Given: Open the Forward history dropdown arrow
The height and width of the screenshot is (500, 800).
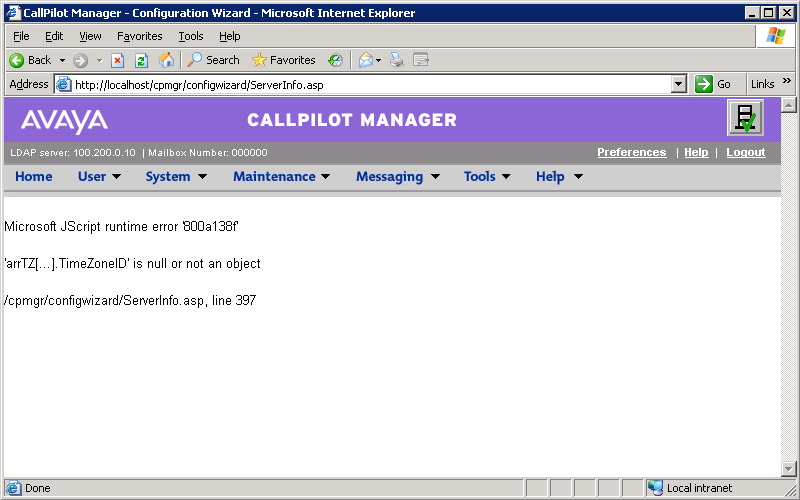Looking at the screenshot, I should 99,61.
